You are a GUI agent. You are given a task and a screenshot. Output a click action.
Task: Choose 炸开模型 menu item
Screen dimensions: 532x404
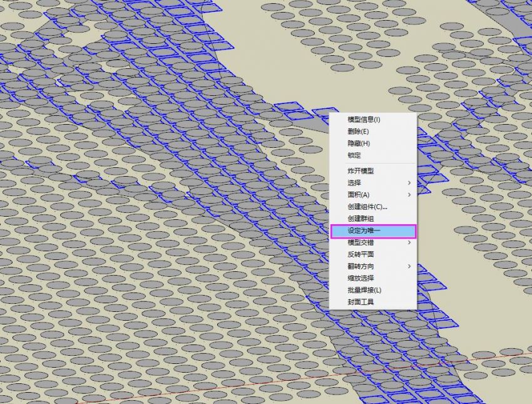(373, 171)
